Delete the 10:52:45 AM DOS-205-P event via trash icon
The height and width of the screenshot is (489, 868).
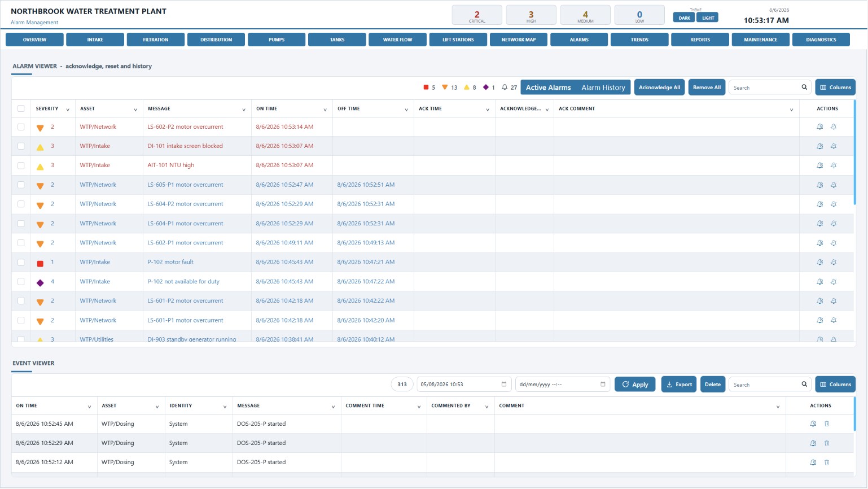click(827, 423)
